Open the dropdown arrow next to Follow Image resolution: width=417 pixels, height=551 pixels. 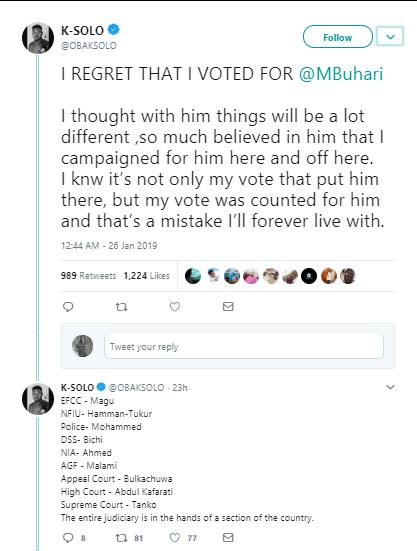tap(390, 37)
